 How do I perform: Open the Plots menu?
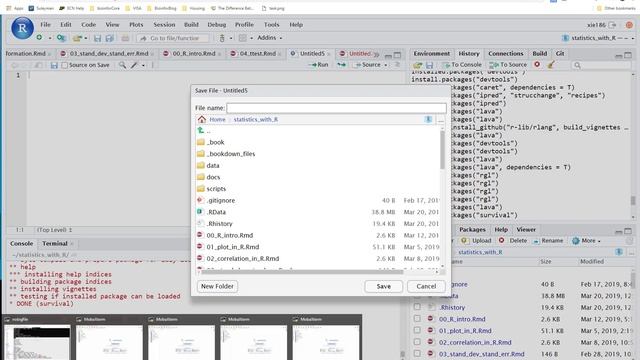[x=136, y=24]
